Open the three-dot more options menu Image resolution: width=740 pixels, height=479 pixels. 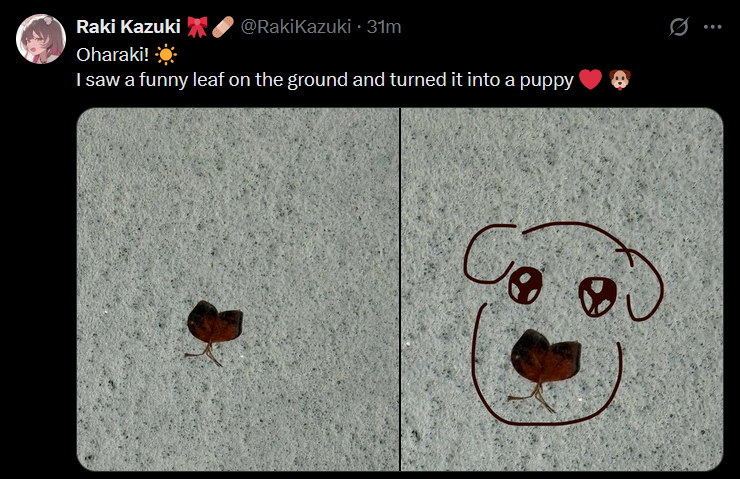(712, 27)
